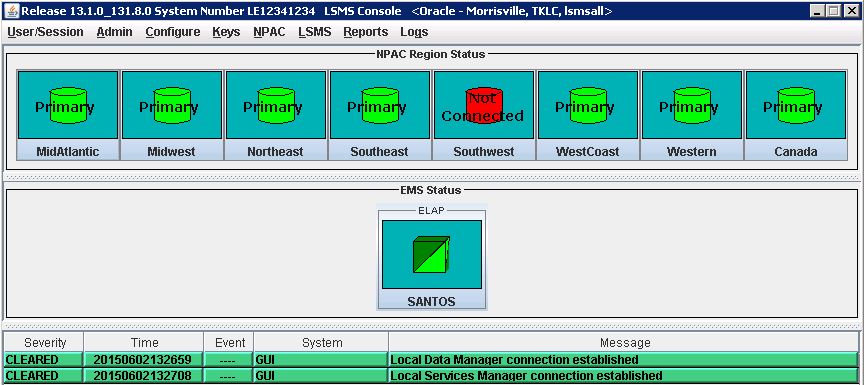Screen dimensions: 864x385
Task: Sort by the Time column header
Action: click(x=144, y=343)
